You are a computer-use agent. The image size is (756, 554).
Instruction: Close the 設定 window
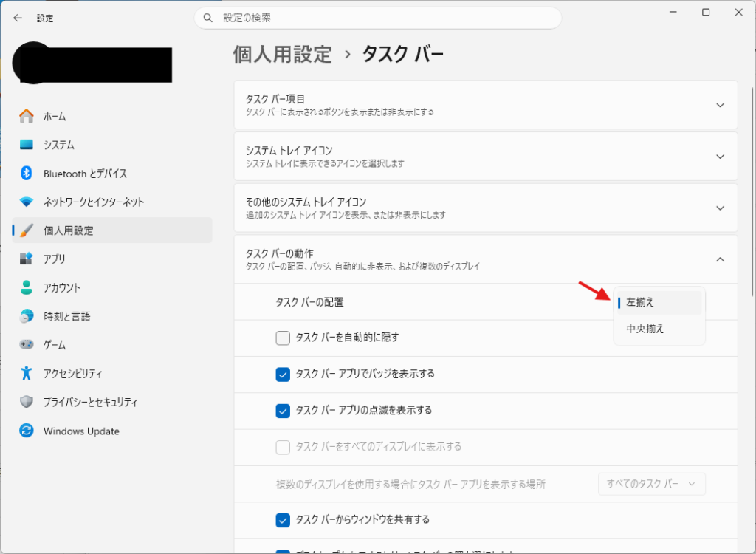tap(738, 13)
